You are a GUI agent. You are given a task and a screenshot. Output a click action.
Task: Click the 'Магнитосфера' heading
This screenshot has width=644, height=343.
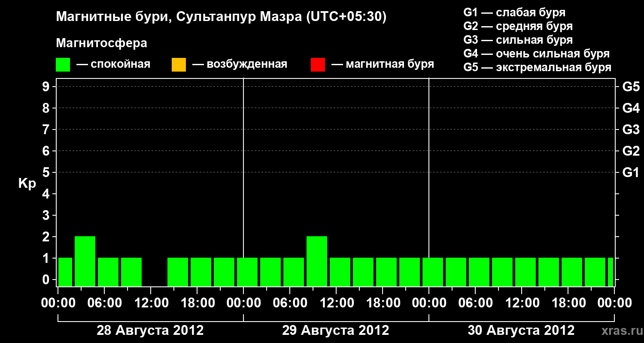click(x=101, y=43)
